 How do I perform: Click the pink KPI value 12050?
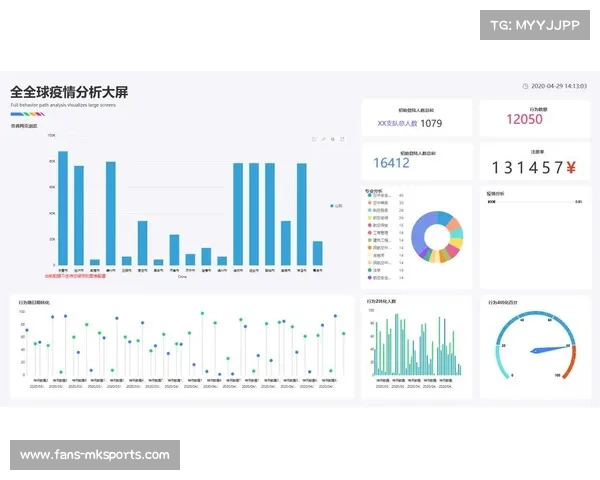click(524, 119)
